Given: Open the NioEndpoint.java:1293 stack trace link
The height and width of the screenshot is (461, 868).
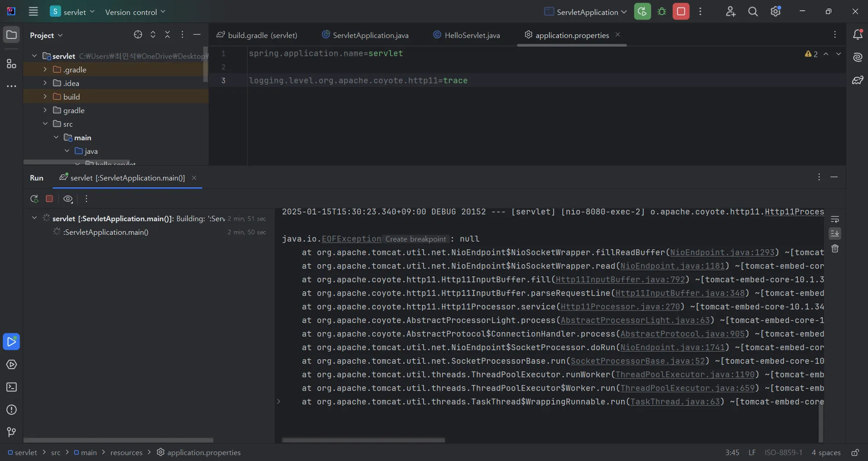Looking at the screenshot, I should tap(722, 252).
